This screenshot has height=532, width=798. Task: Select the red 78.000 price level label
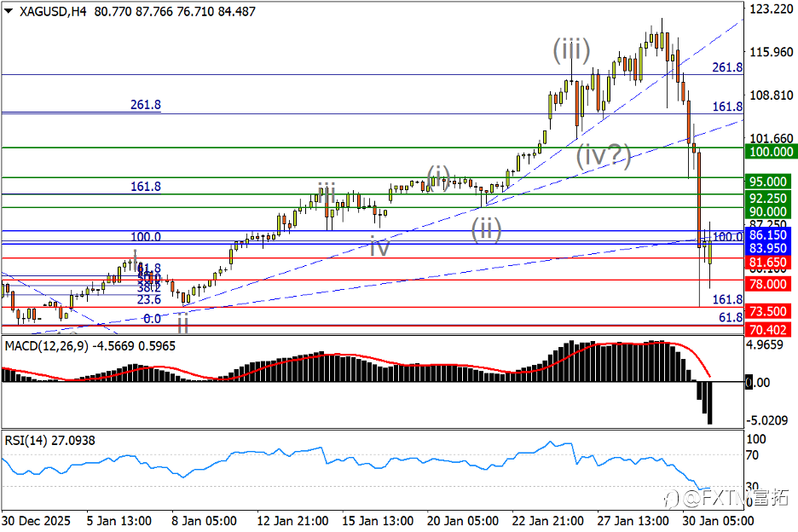pyautogui.click(x=768, y=284)
